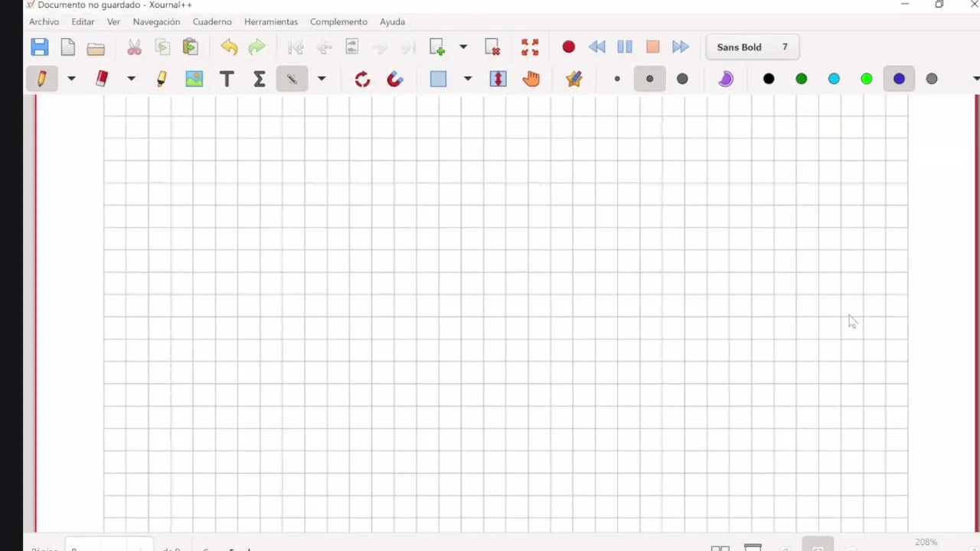Set thick pen thickness

[x=682, y=79]
